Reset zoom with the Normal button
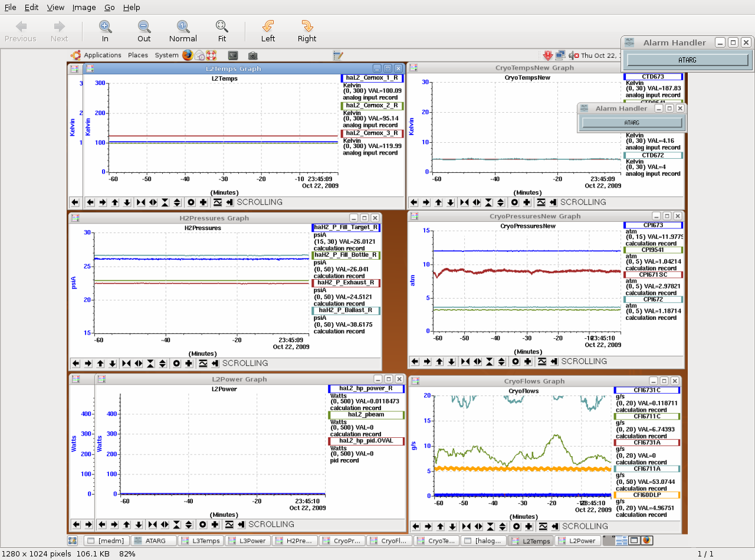Screen dimensions: 755x560 click(183, 31)
